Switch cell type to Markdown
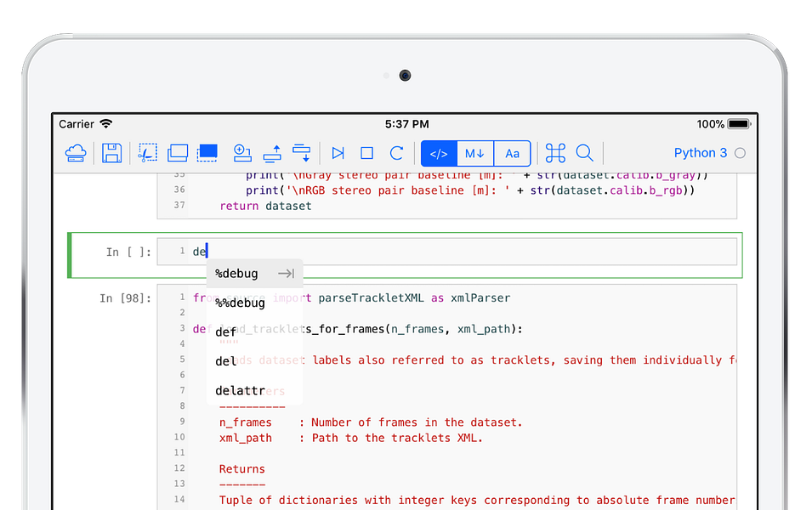The image size is (812, 510). [475, 153]
